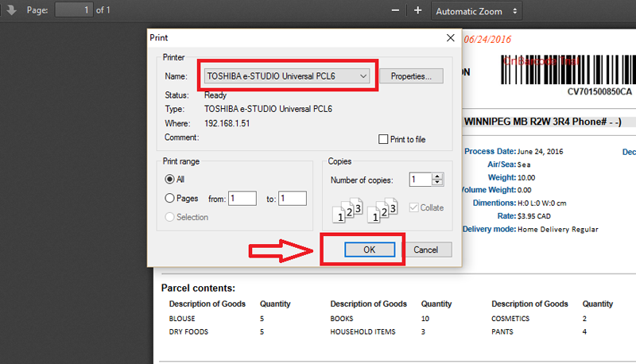Open printer Properties
636x364 pixels.
click(411, 76)
